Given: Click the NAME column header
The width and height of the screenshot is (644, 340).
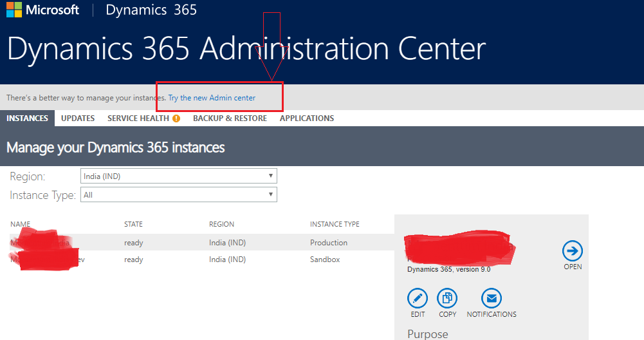Looking at the screenshot, I should (x=21, y=224).
